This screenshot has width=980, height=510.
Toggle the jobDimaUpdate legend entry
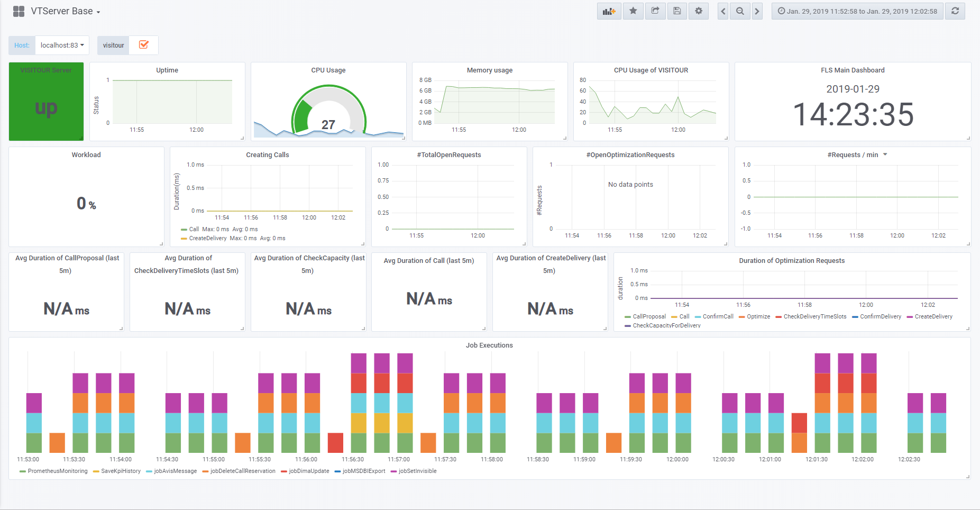click(309, 471)
